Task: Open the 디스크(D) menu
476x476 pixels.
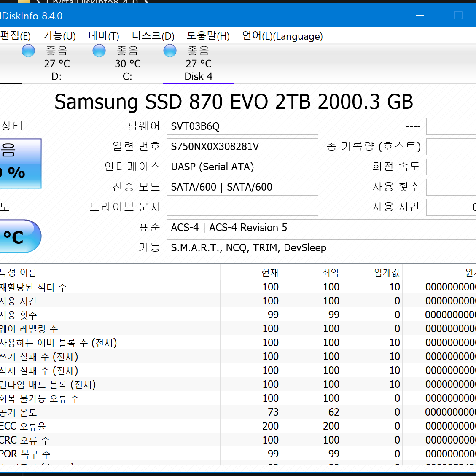Action: [x=153, y=36]
